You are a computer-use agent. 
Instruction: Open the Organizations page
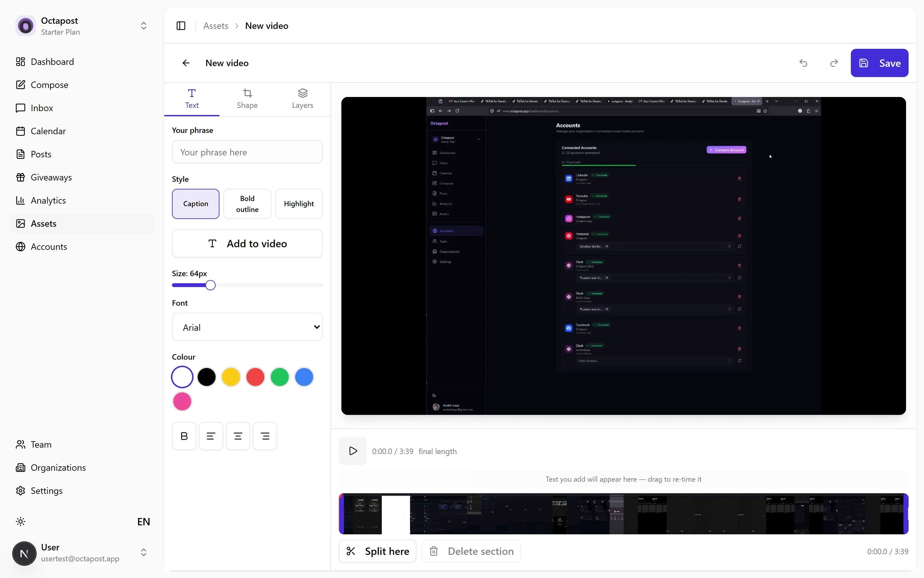coord(82,468)
